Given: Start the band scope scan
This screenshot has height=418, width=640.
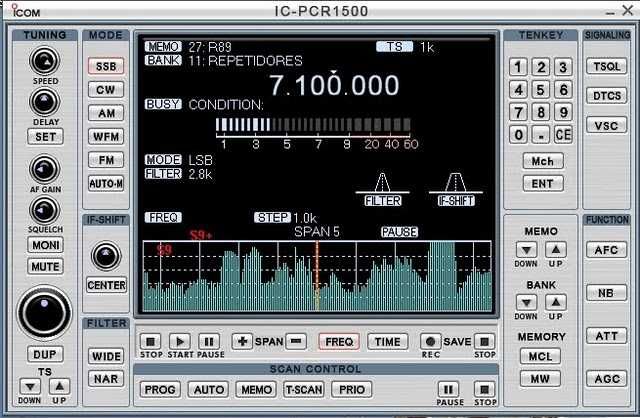Looking at the screenshot, I should pyautogui.click(x=180, y=341).
